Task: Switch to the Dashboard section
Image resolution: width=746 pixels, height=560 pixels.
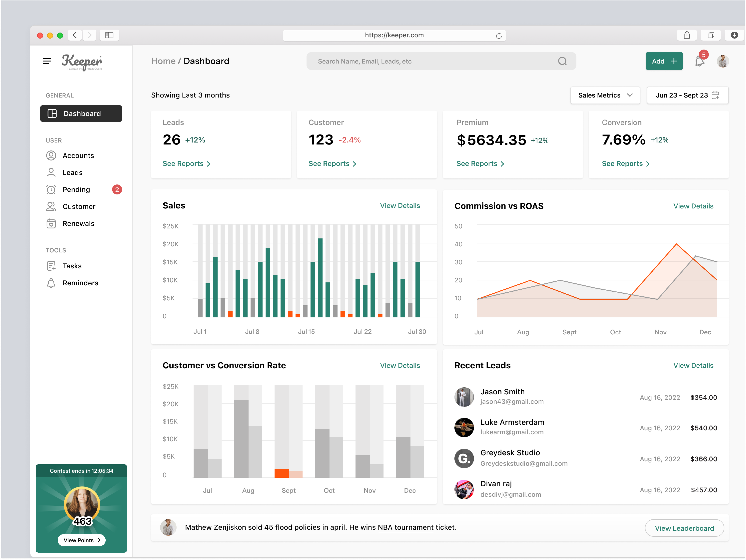Action: 81,114
